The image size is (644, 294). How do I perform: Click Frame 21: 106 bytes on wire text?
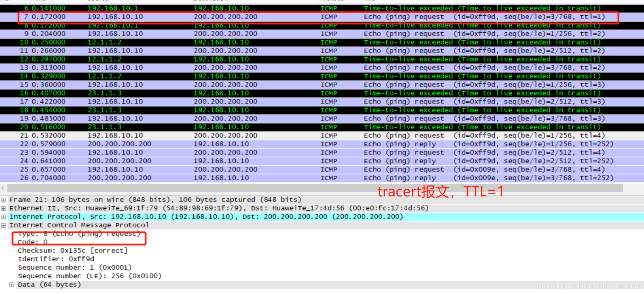[x=155, y=200]
